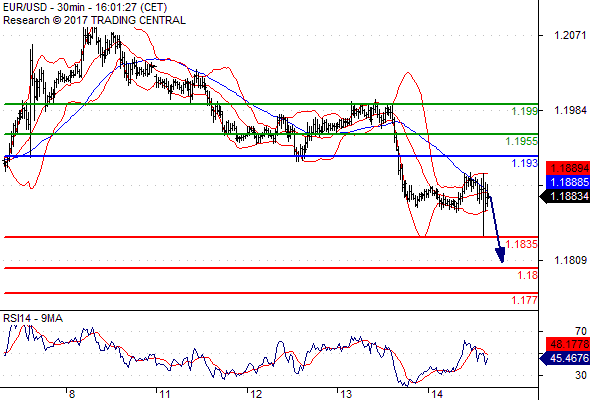Viewport: 590px width, 400px height.
Task: Click the red RSI value tag 48.1778
Action: (x=568, y=344)
